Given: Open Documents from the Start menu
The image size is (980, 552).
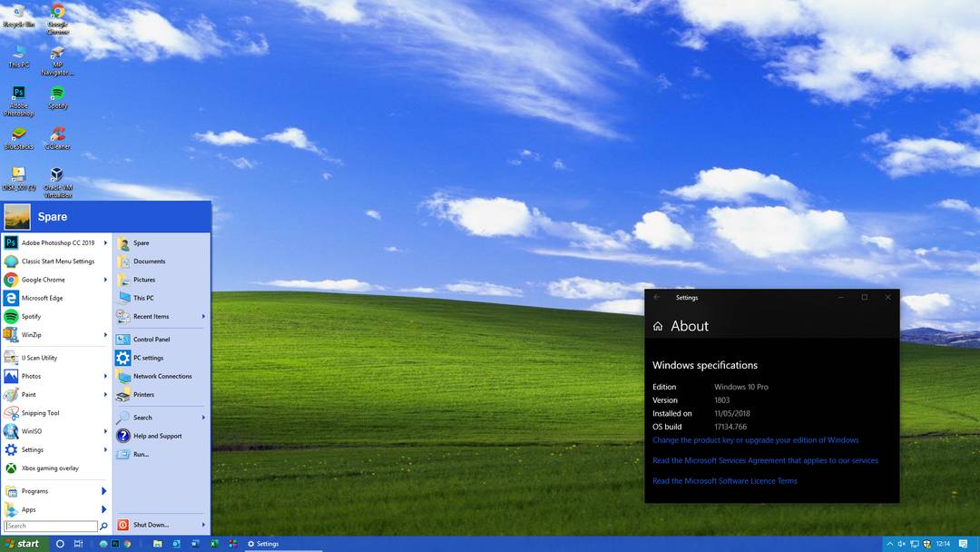Looking at the screenshot, I should (x=148, y=261).
